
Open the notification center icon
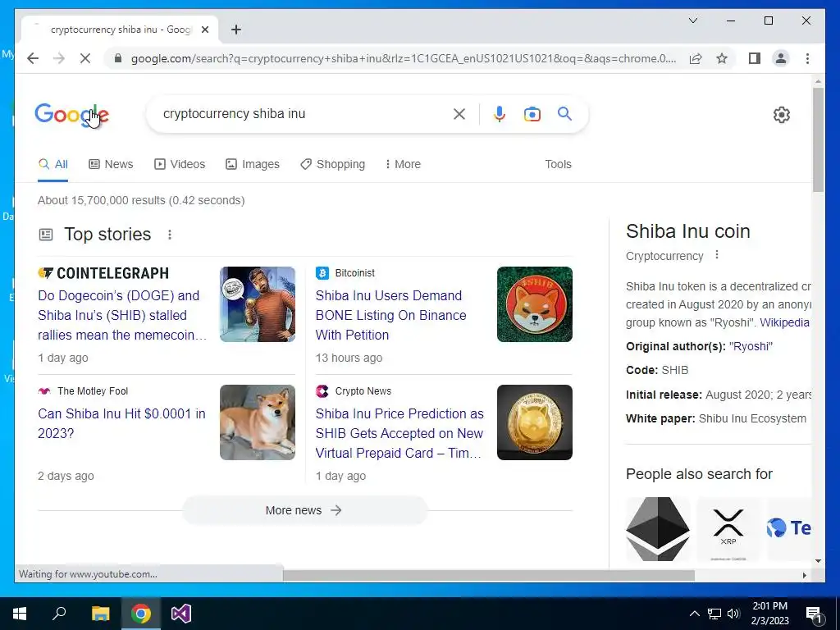point(815,614)
